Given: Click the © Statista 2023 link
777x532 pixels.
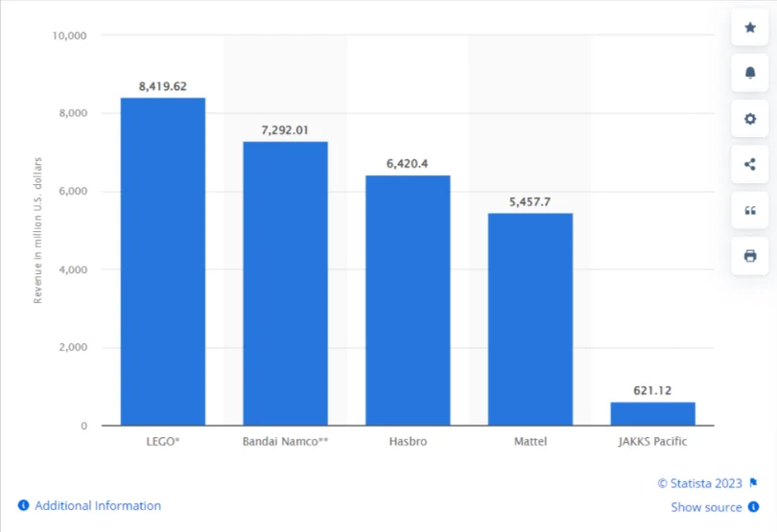Looking at the screenshot, I should coord(699,483).
